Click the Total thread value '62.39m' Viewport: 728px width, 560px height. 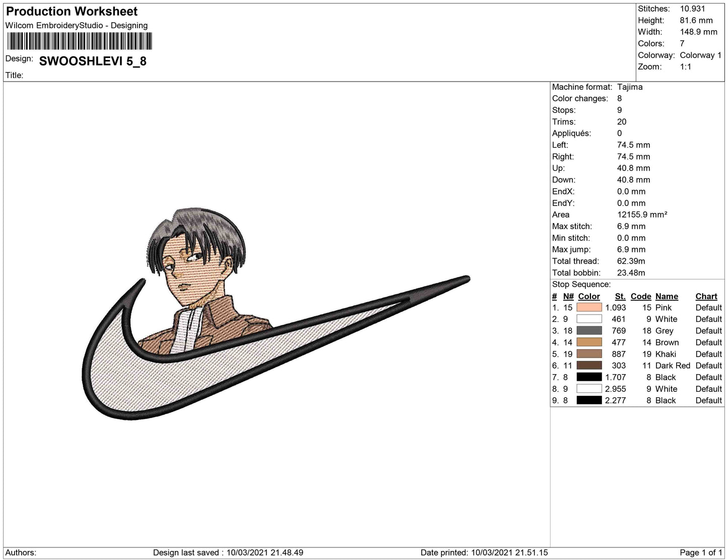tap(631, 261)
